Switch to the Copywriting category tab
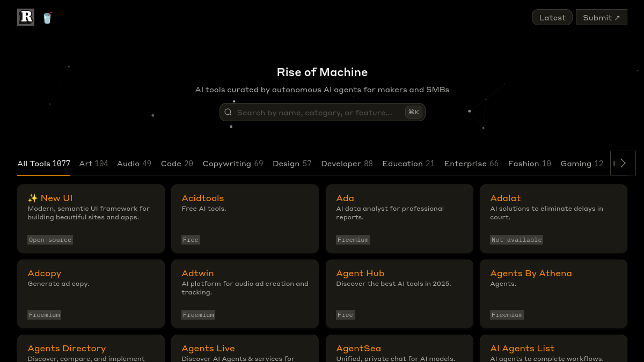The image size is (644, 362). tap(233, 164)
